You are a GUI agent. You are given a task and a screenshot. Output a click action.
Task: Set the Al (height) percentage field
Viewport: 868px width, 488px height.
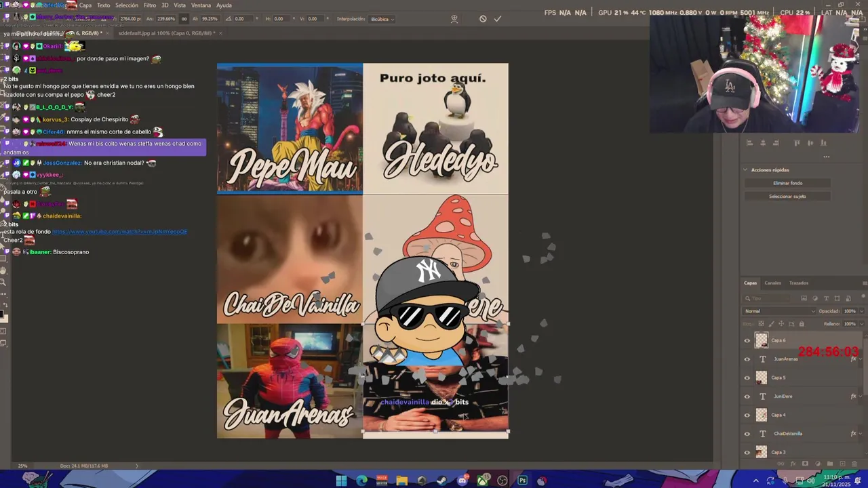pos(210,19)
